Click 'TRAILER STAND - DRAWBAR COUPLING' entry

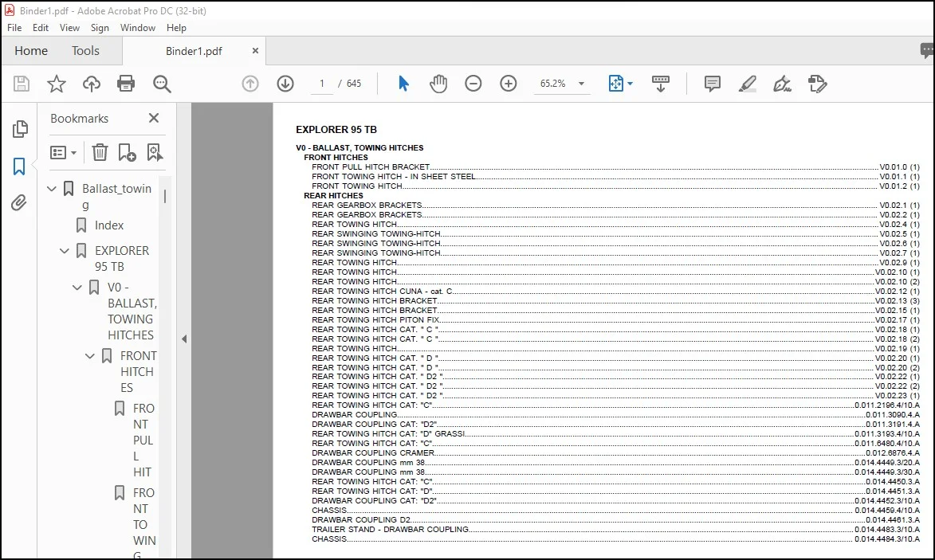coord(390,529)
